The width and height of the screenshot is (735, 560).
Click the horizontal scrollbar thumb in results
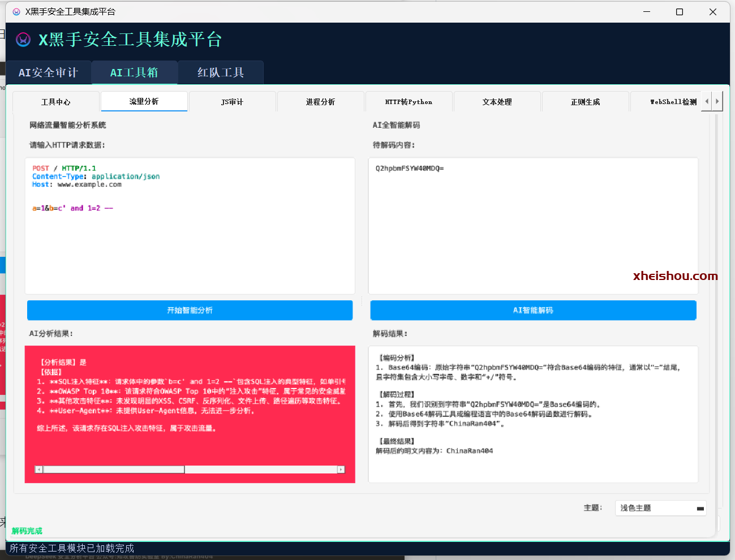coord(114,469)
